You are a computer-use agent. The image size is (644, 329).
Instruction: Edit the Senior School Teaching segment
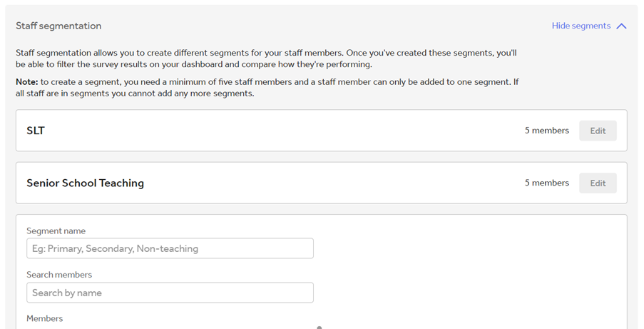click(598, 183)
